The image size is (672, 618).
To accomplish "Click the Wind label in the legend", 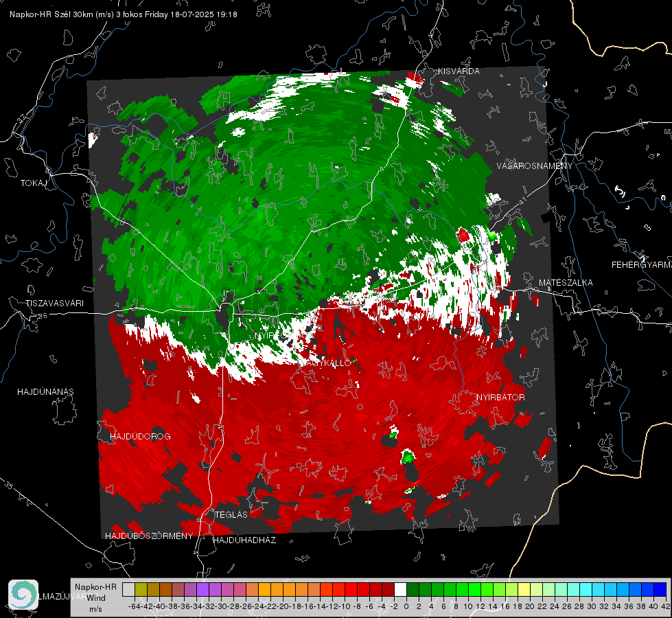I will coord(96,598).
